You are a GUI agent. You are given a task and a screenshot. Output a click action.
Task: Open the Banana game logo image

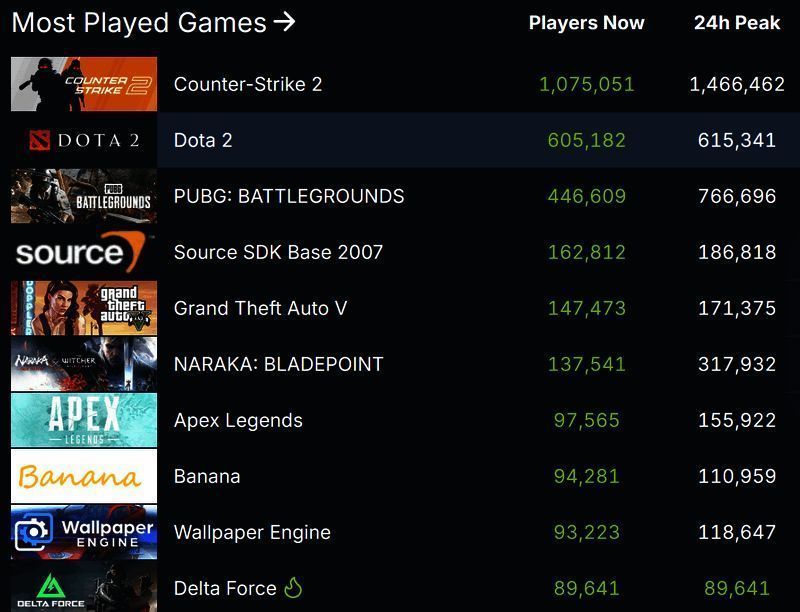coord(84,476)
